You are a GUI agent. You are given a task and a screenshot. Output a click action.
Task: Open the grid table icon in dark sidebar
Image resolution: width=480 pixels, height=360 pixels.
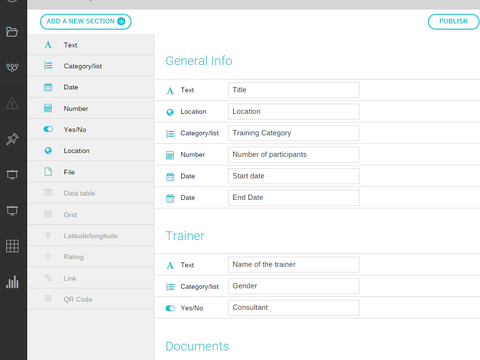pos(12,246)
